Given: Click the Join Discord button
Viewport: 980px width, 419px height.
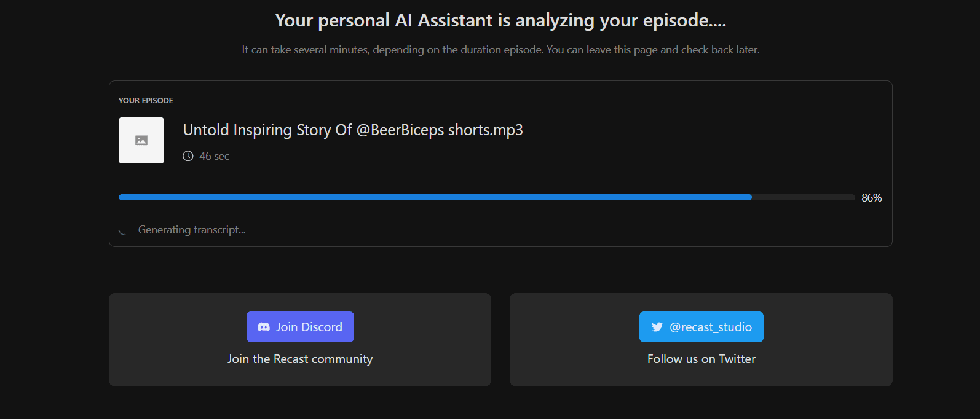Looking at the screenshot, I should 300,327.
